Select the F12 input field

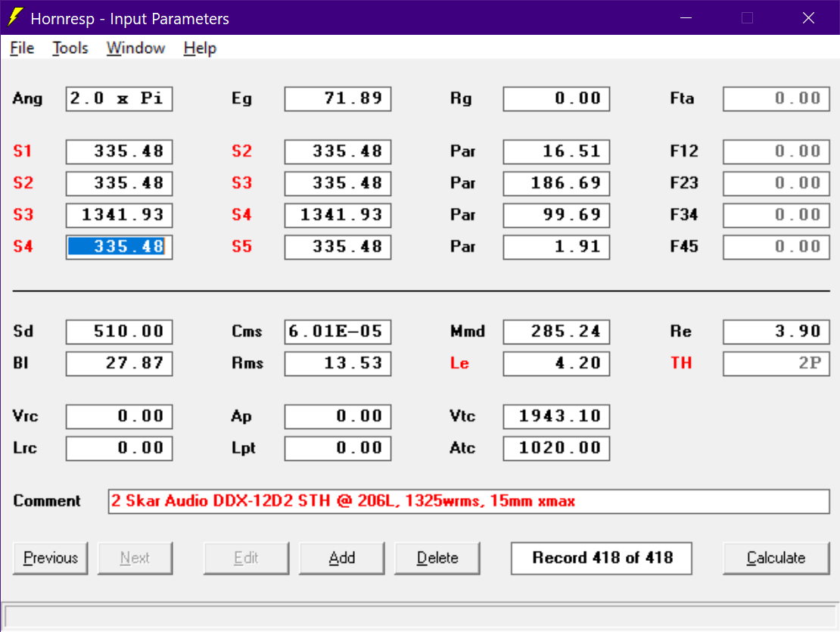pos(776,151)
